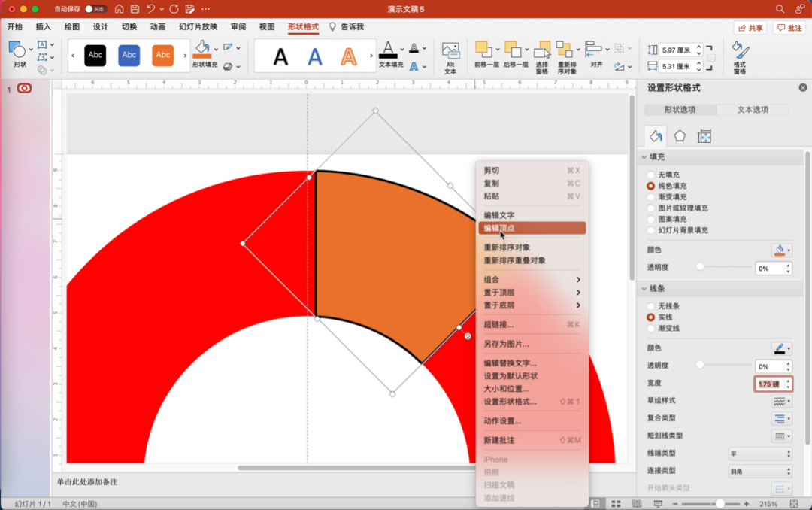Click the search magnifier icon

pyautogui.click(x=780, y=9)
